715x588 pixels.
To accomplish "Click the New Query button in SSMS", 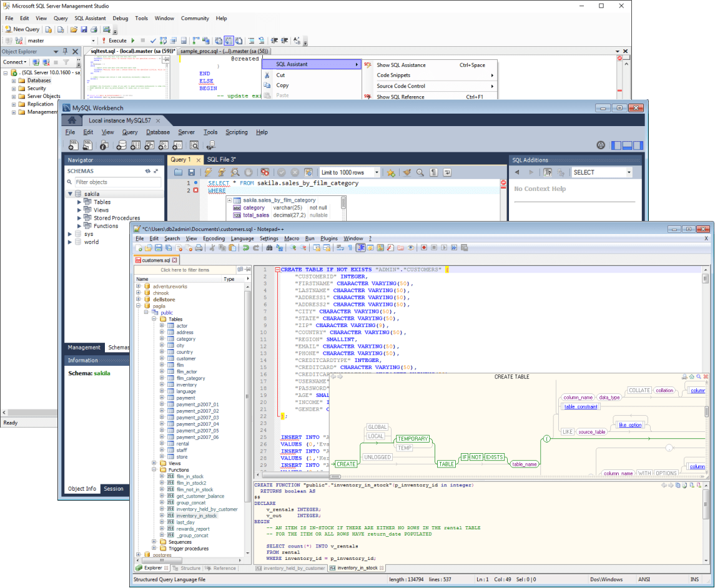I will (22, 29).
